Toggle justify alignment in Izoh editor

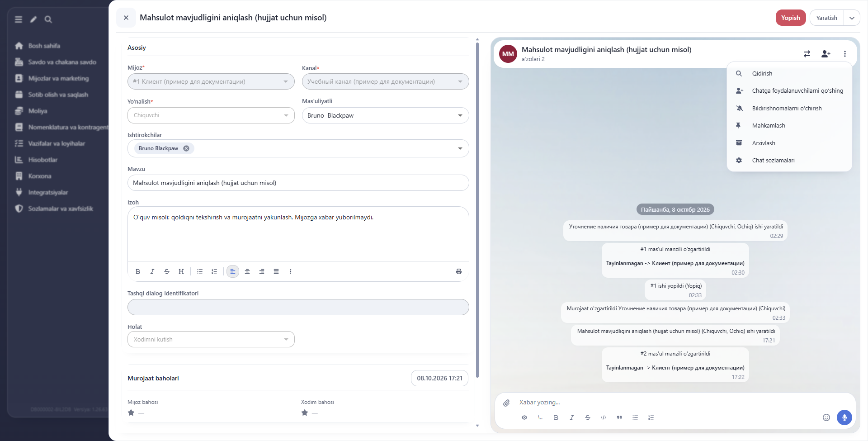(x=276, y=271)
